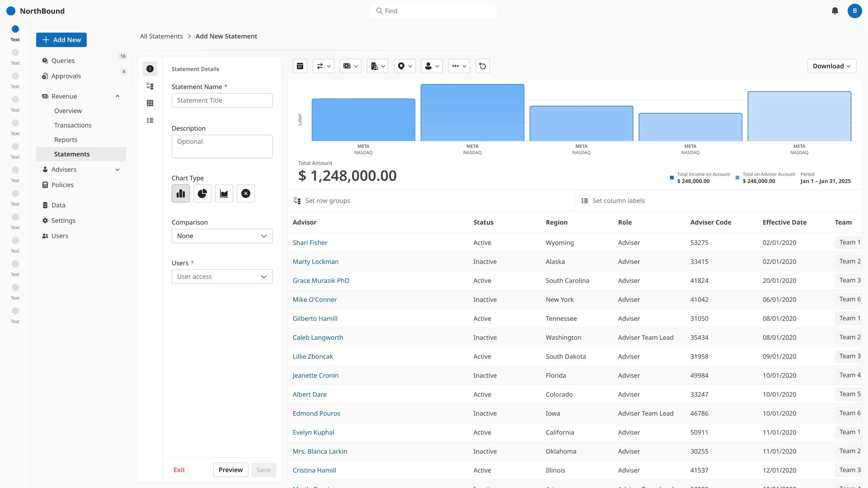Open the User access dropdown

[222, 277]
